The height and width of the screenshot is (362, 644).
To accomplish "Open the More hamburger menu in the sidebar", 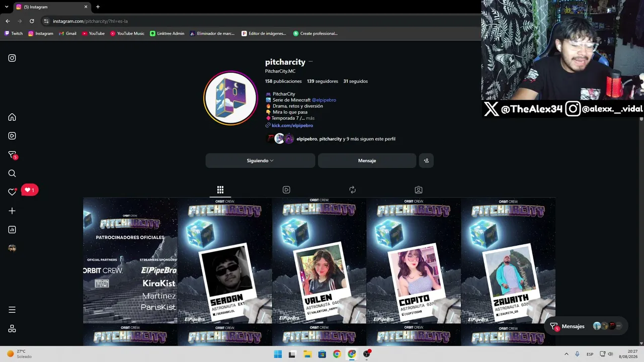I will point(12,310).
